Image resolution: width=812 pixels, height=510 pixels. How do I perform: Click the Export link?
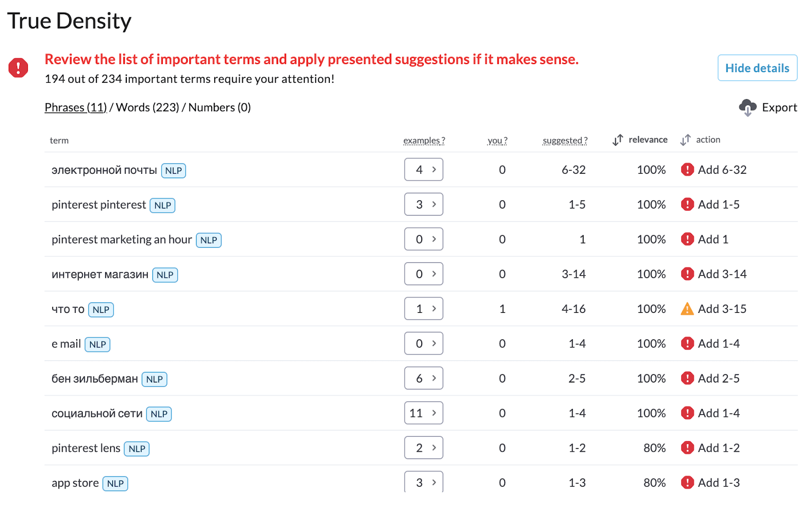click(x=779, y=107)
